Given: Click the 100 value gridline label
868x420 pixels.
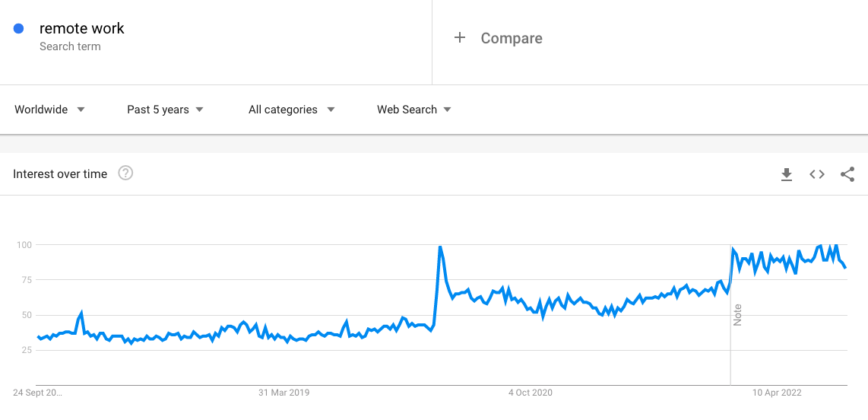Looking at the screenshot, I should (x=24, y=244).
